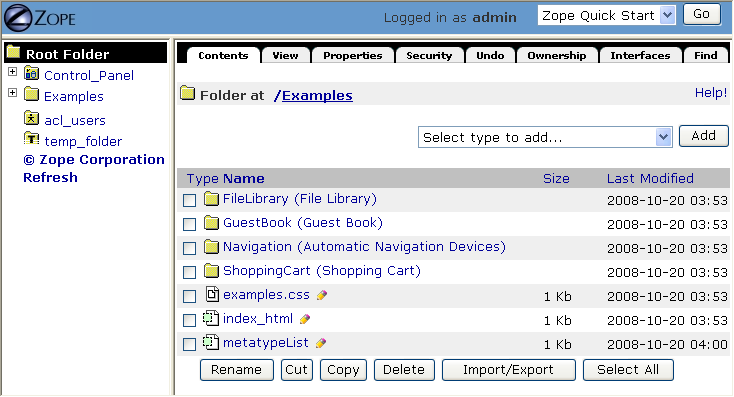This screenshot has height=397, width=734.
Task: Click the Add button
Action: point(704,136)
